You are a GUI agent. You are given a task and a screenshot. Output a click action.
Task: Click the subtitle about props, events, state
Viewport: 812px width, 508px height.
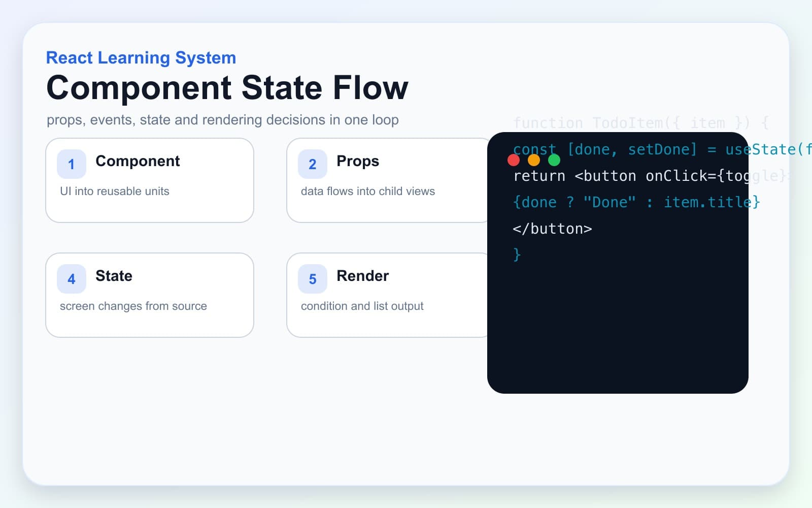(223, 120)
